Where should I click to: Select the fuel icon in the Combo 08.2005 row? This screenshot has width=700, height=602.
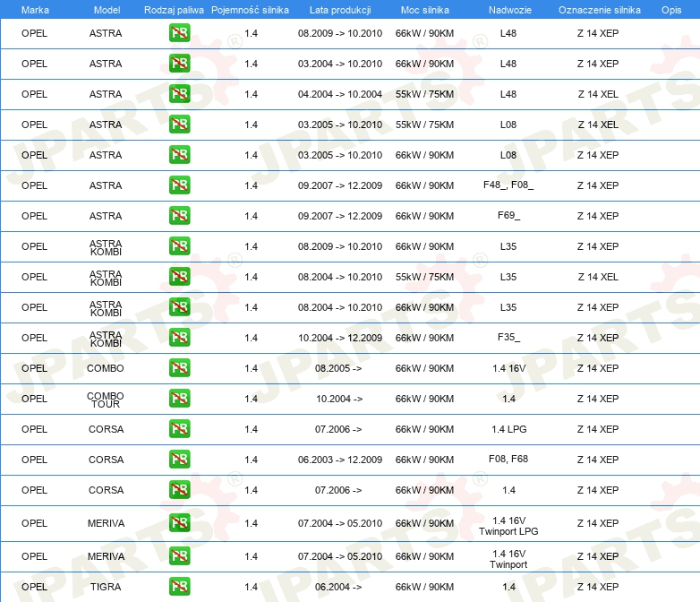(x=179, y=368)
